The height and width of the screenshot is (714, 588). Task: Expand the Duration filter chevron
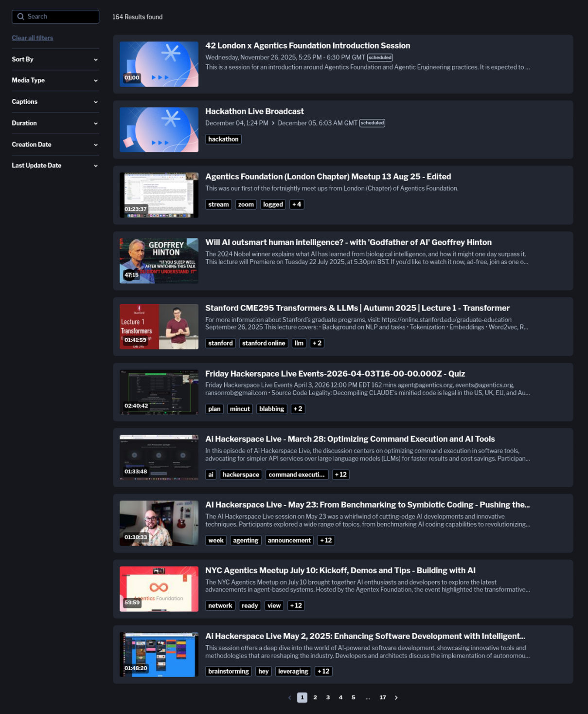point(96,123)
